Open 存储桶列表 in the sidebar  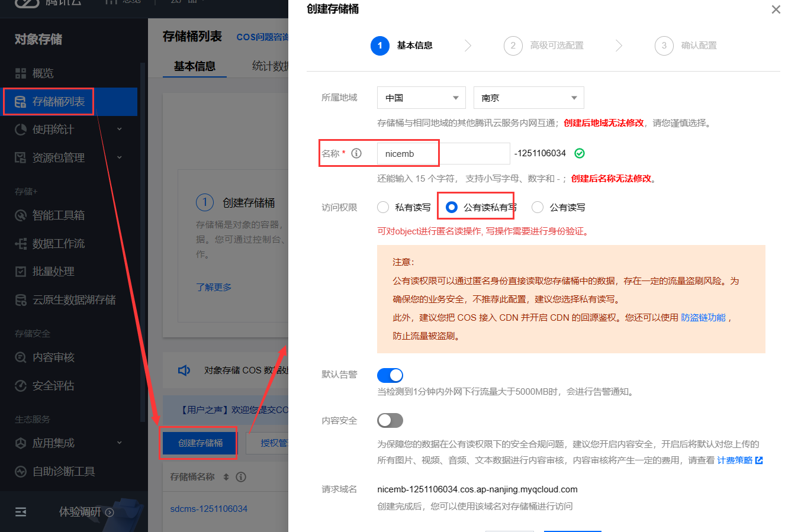(x=58, y=102)
